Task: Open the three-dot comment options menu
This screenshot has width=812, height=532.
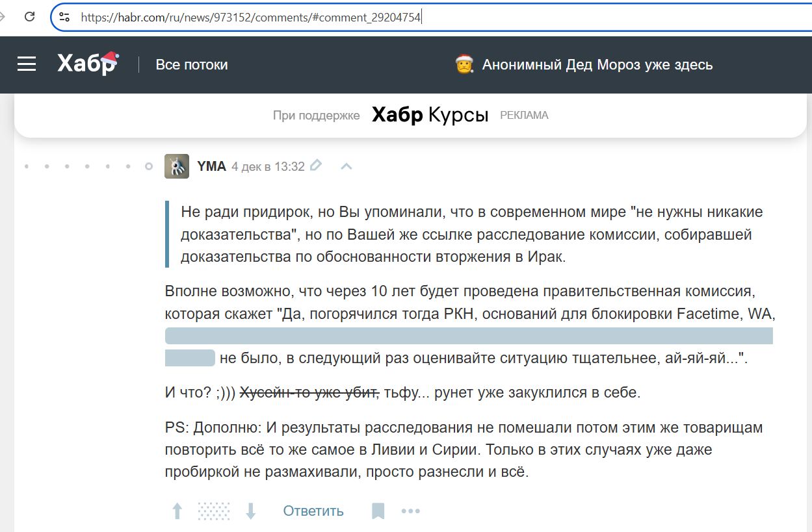Action: tap(411, 511)
